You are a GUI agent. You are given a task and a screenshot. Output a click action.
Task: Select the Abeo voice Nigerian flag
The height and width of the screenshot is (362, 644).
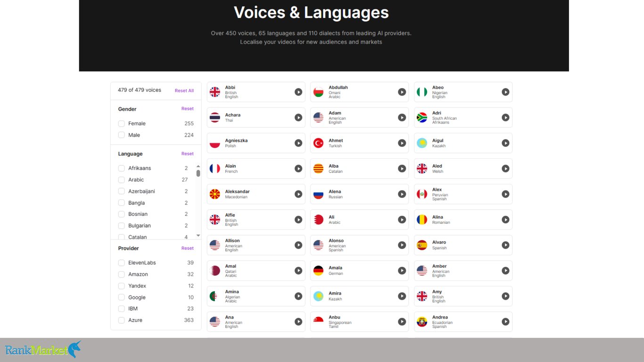[422, 92]
